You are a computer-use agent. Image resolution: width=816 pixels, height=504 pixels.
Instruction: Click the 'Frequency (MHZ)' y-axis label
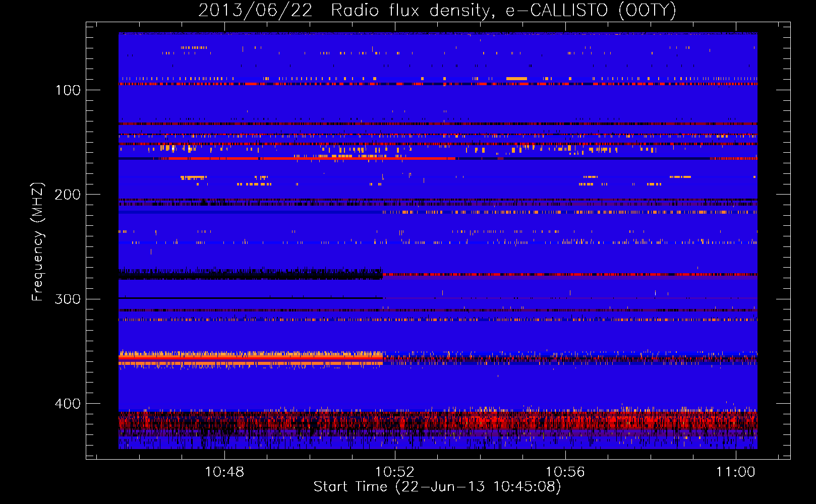point(38,241)
